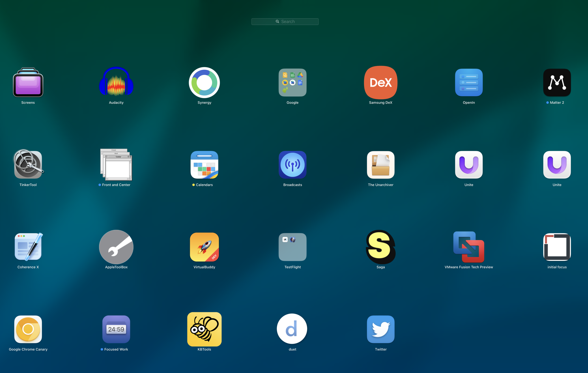Launch Samsung DeX

click(x=381, y=82)
